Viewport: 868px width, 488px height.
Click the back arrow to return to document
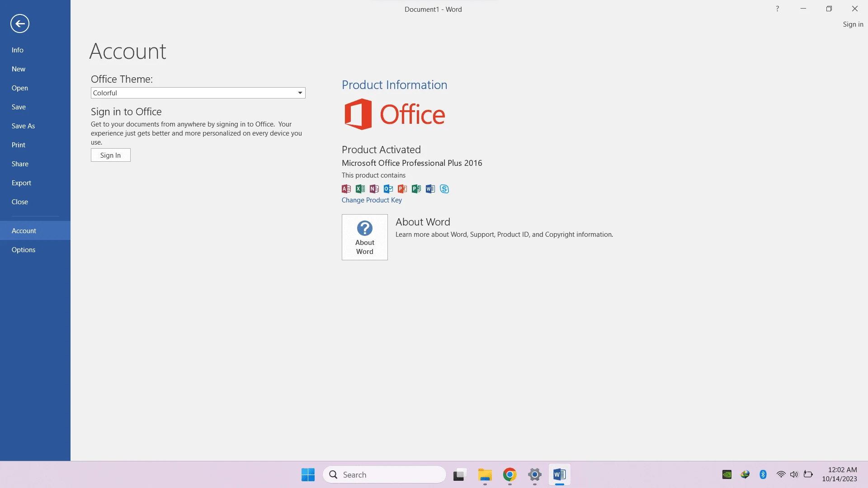pos(20,23)
